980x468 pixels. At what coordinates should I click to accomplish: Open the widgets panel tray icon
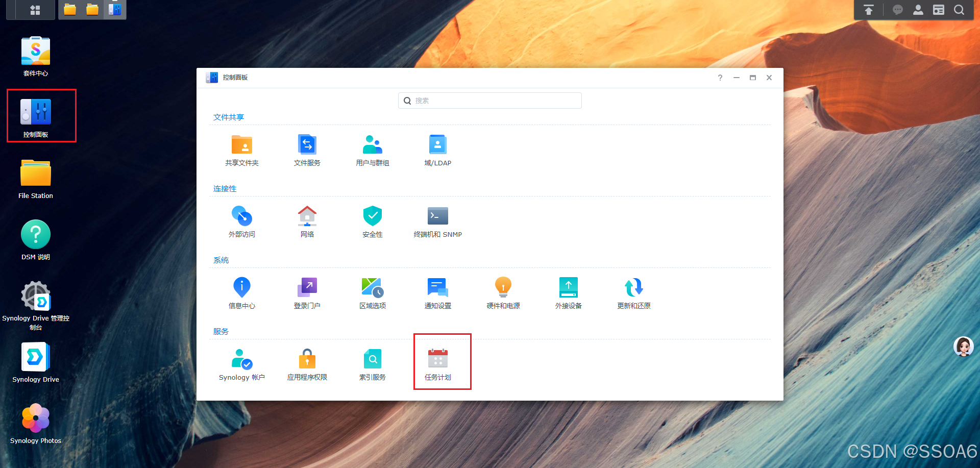(x=939, y=10)
